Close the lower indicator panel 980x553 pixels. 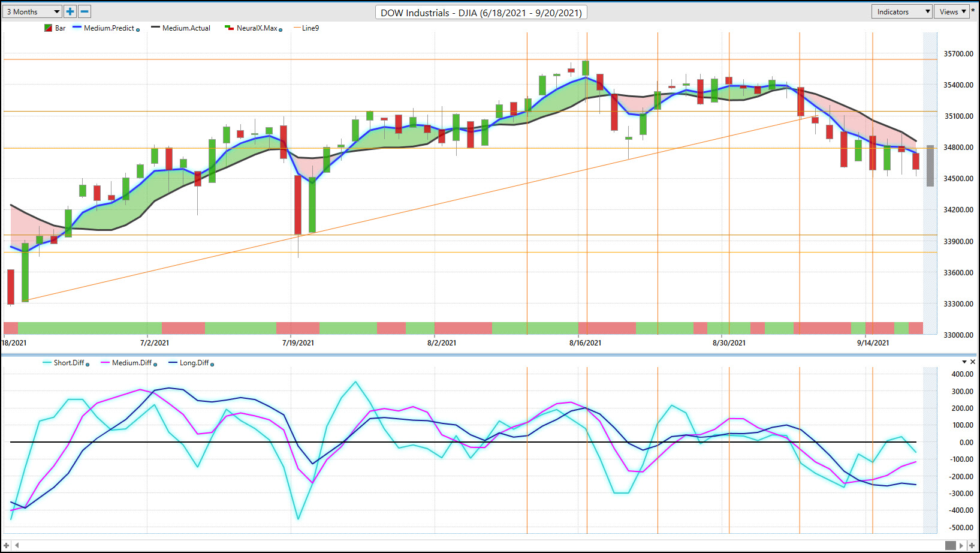tap(973, 362)
